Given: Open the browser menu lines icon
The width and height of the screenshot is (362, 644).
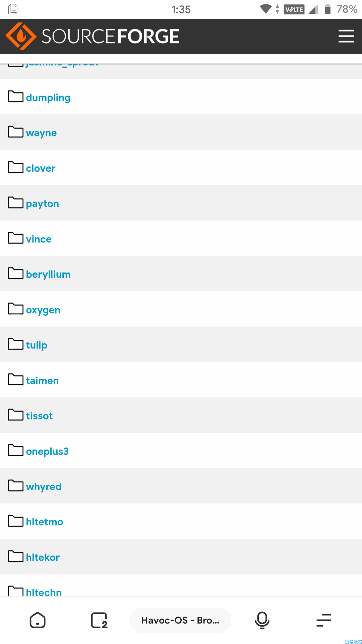Looking at the screenshot, I should (x=324, y=620).
